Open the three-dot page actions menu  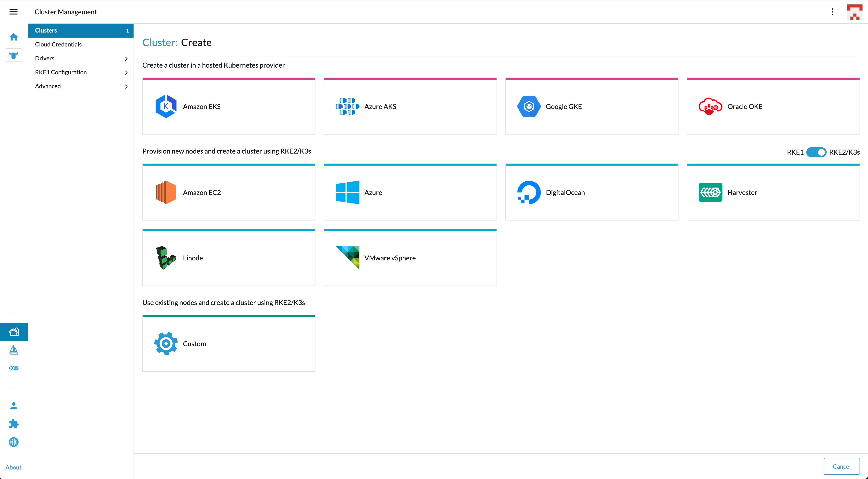pos(832,12)
